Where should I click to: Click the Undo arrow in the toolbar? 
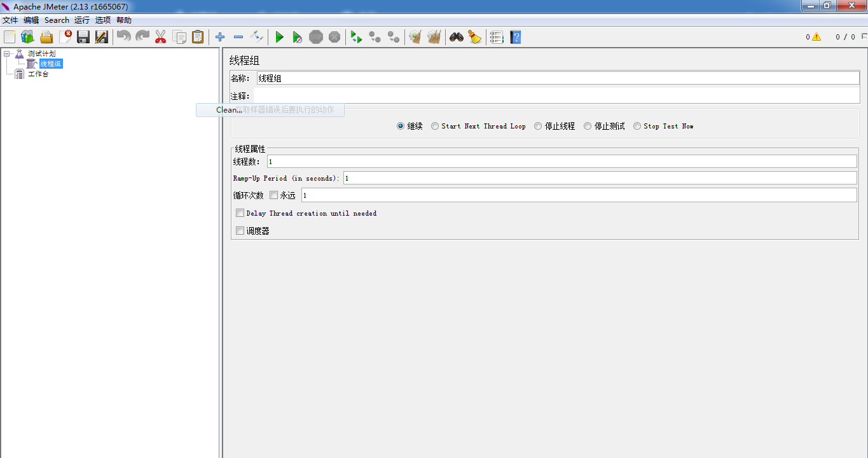point(123,37)
